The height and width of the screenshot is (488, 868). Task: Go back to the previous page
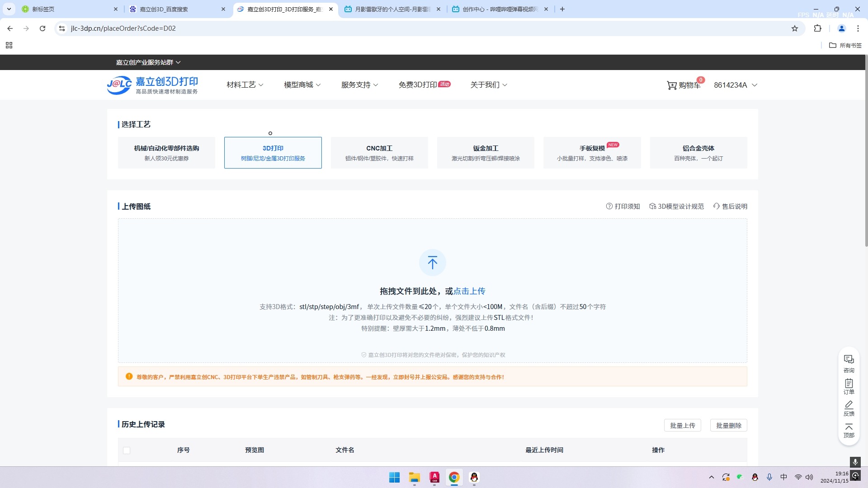10,28
